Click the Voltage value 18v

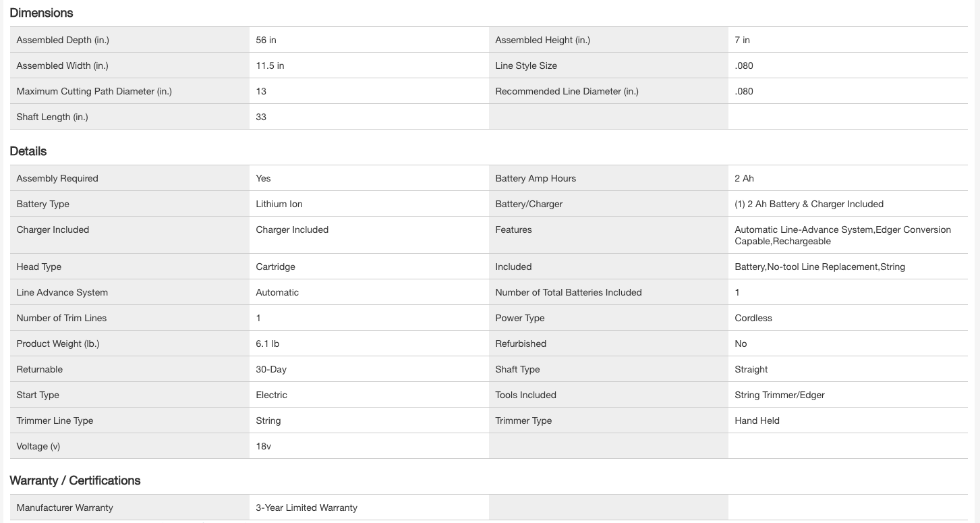point(263,446)
